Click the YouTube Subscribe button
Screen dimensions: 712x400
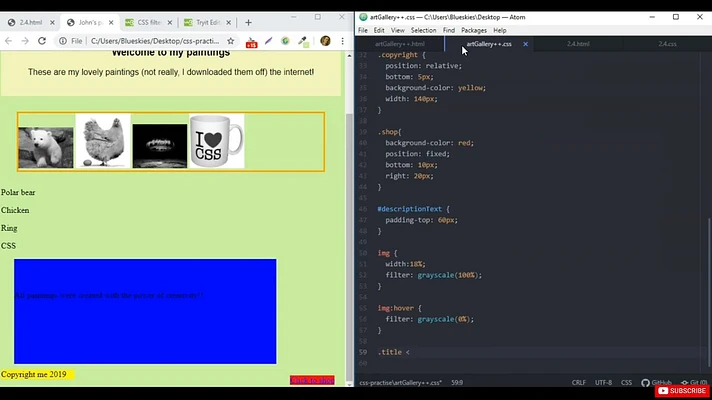pyautogui.click(x=682, y=390)
